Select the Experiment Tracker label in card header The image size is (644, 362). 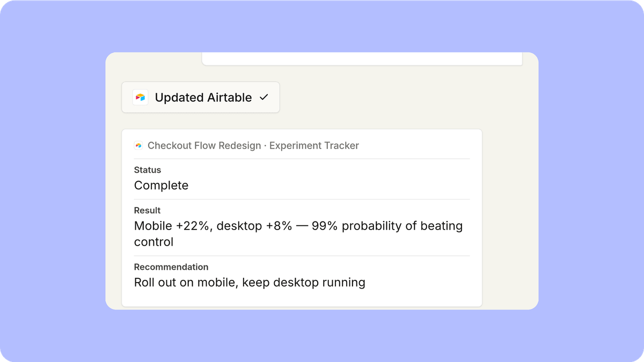[314, 145]
